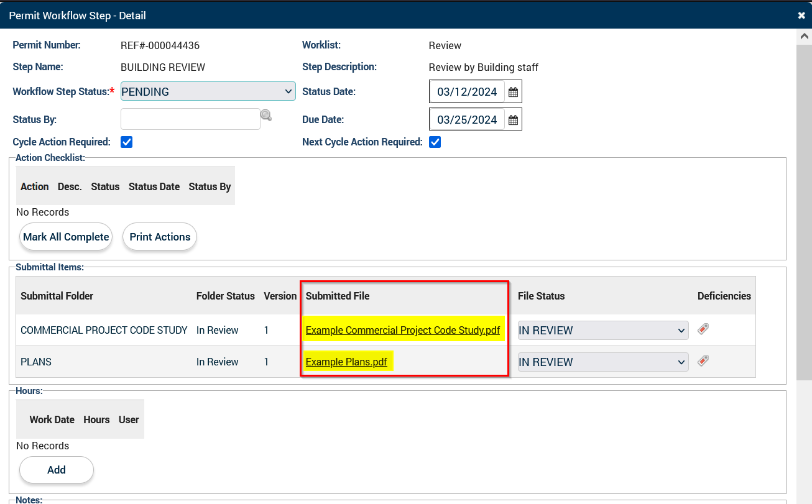Toggle Next Cycle Action Required checkbox
Viewport: 812px width, 504px height.
(x=435, y=142)
